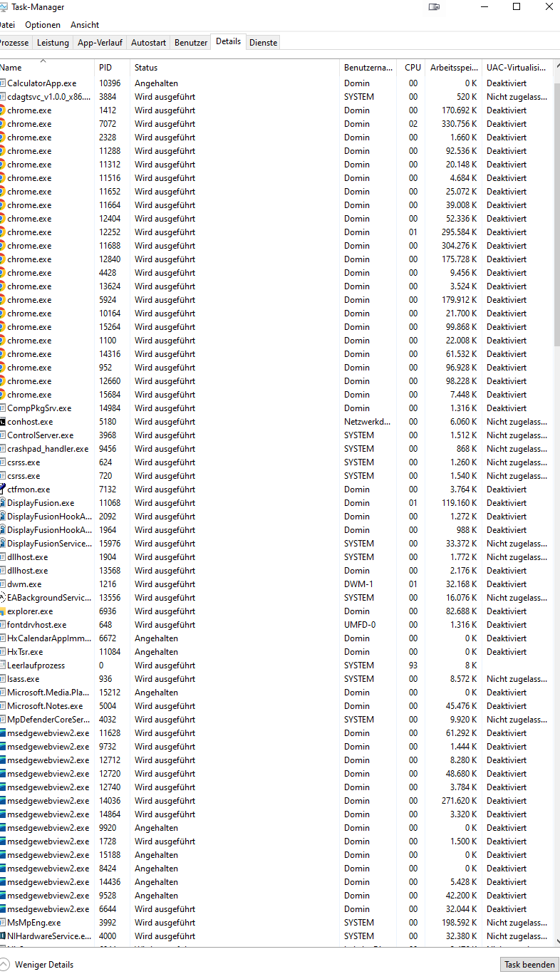Click the cdagtsvc_v1.0.0_x86 process icon
Viewport: 560px width, 979px height.
[x=2, y=97]
